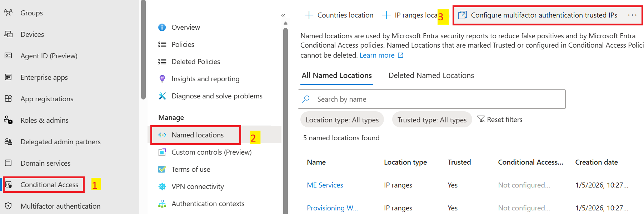Click the Roles & admins icon
644x214 pixels.
pos(8,120)
